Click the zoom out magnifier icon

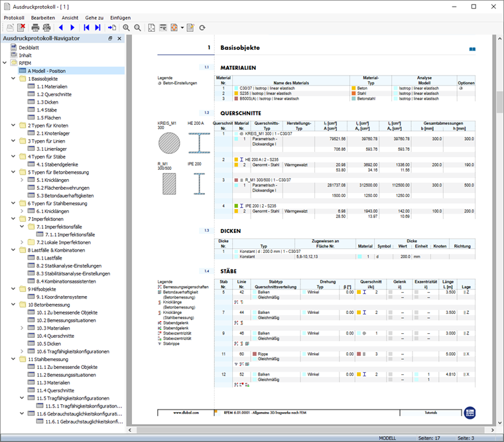pos(137,28)
